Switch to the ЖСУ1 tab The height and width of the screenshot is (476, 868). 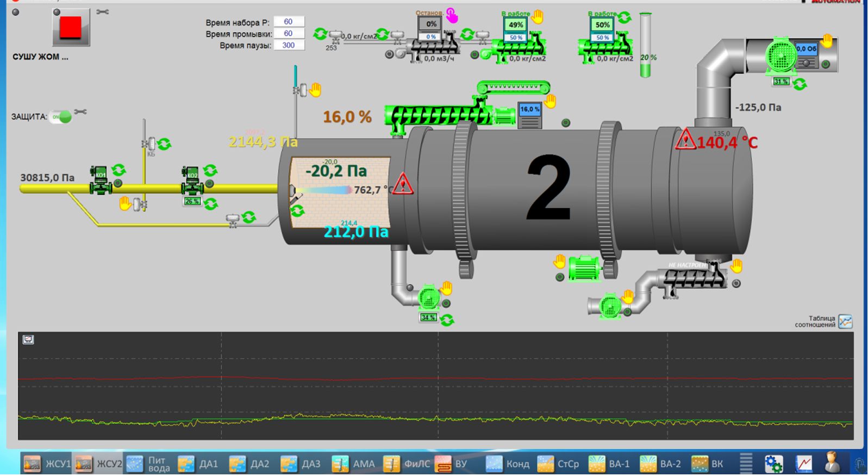[x=47, y=464]
